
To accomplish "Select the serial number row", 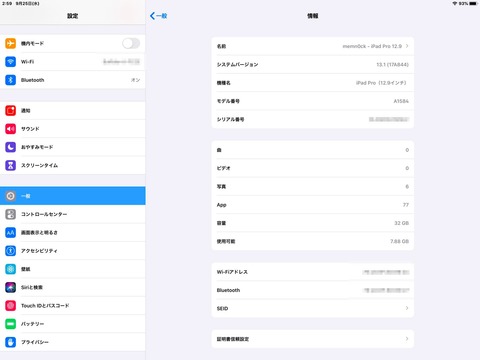I will 313,119.
